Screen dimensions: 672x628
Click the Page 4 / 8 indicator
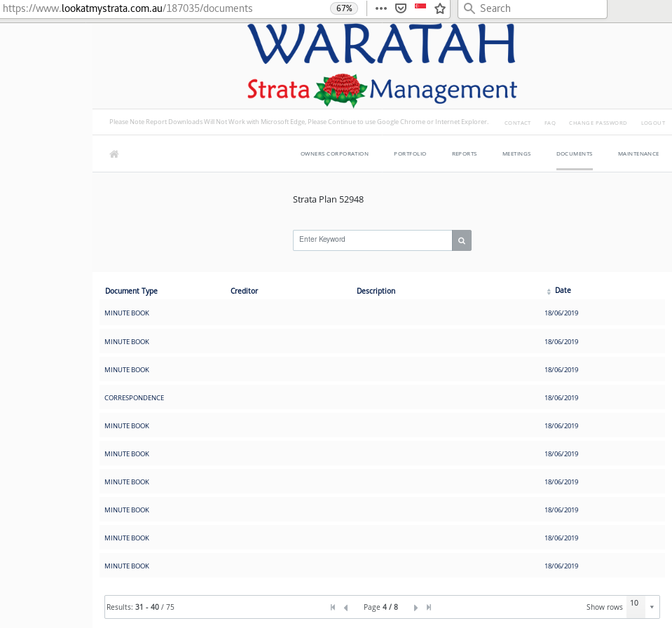380,608
